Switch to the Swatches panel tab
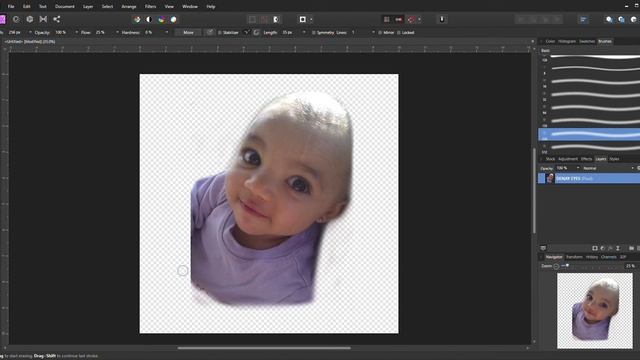Image resolution: width=640 pixels, height=360 pixels. [587, 41]
